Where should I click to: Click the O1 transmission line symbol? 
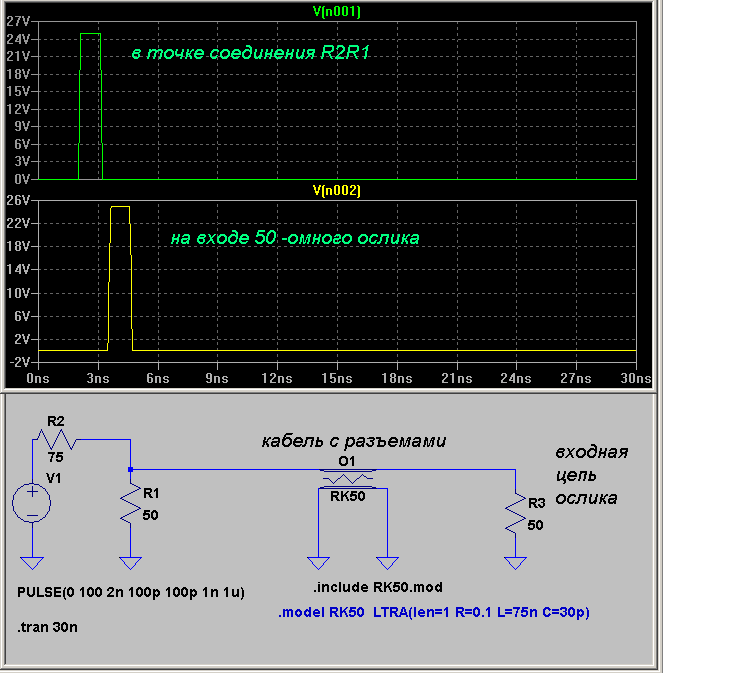coord(348,479)
